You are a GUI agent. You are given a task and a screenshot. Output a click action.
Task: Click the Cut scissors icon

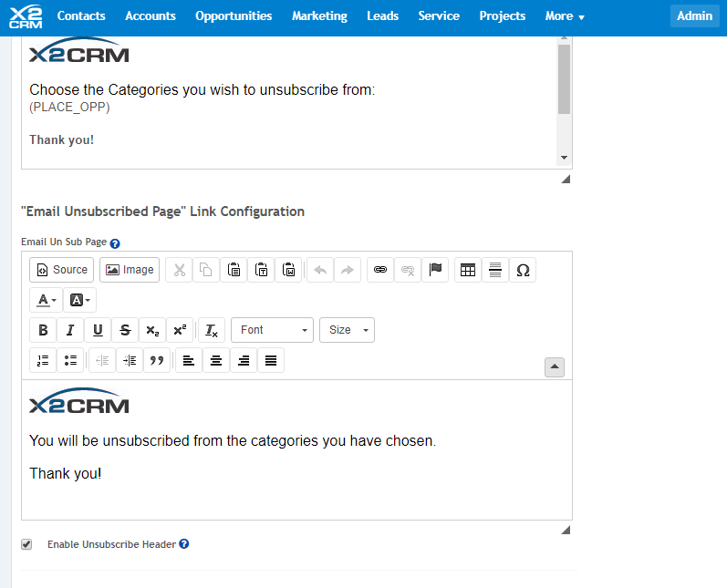(x=179, y=270)
